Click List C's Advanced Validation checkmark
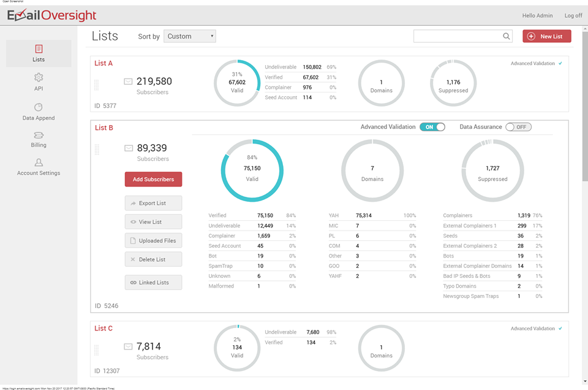This screenshot has height=390, width=588. click(560, 329)
